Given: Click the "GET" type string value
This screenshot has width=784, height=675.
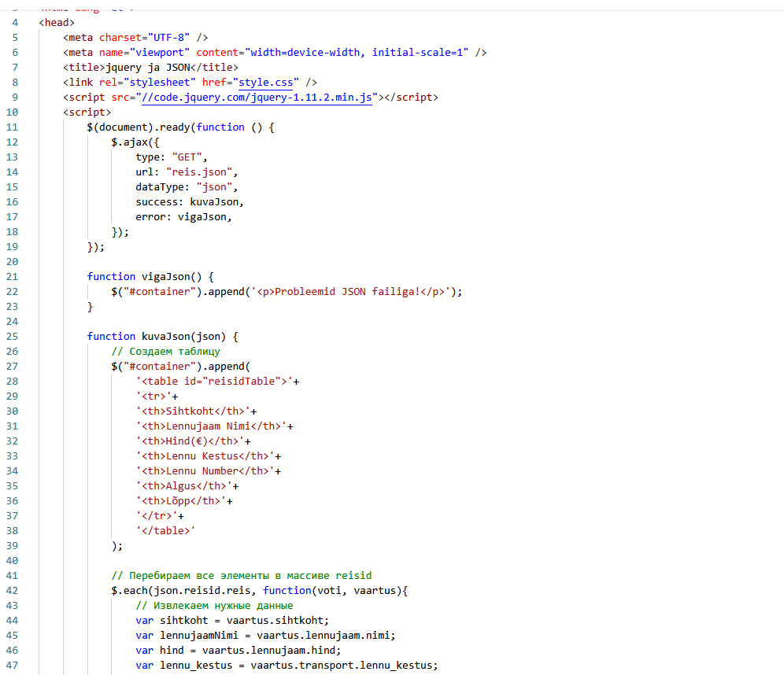Looking at the screenshot, I should 187,157.
